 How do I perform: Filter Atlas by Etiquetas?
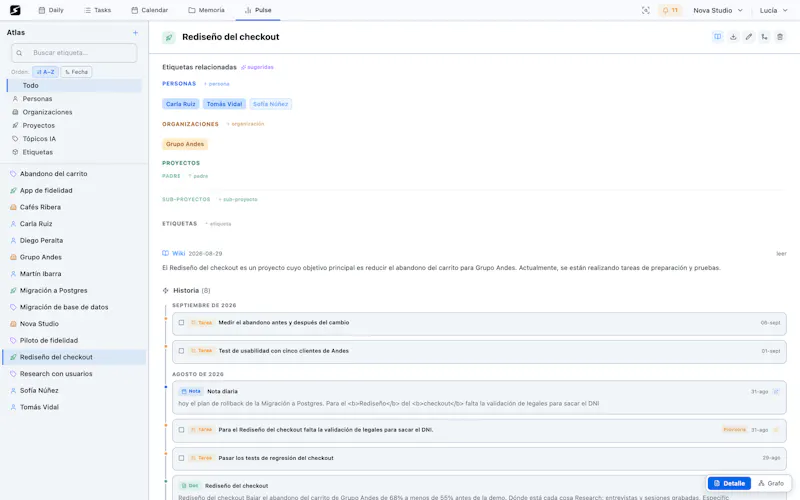point(74,152)
